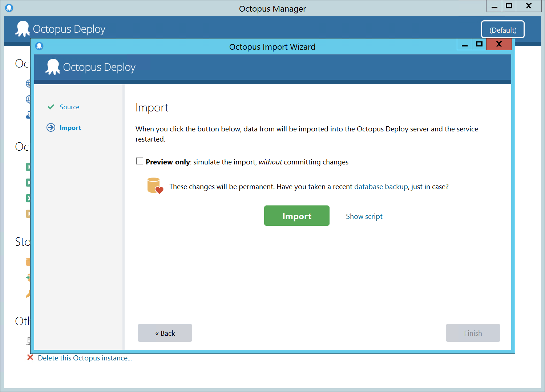Click the Octopus Manager title bar icon

click(x=9, y=8)
